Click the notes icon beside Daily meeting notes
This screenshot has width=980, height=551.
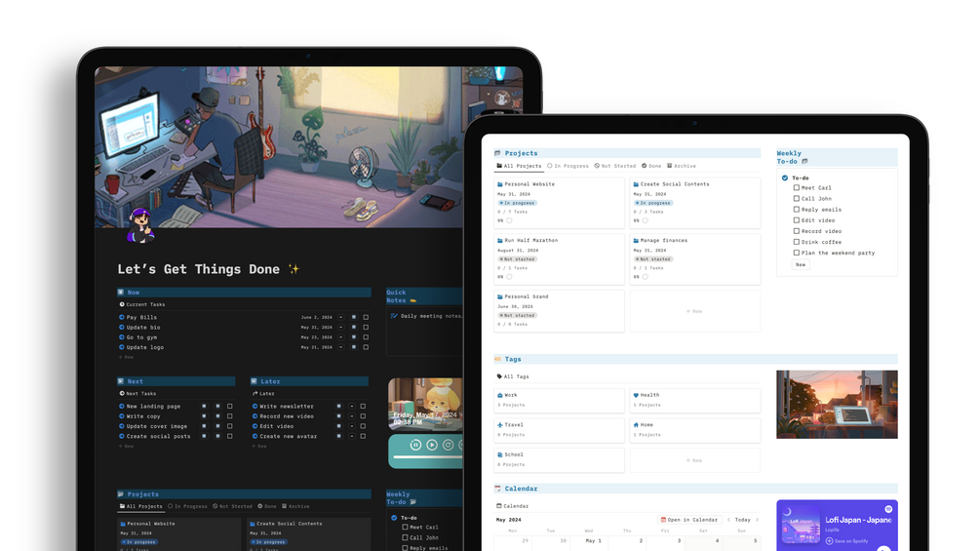(x=394, y=316)
